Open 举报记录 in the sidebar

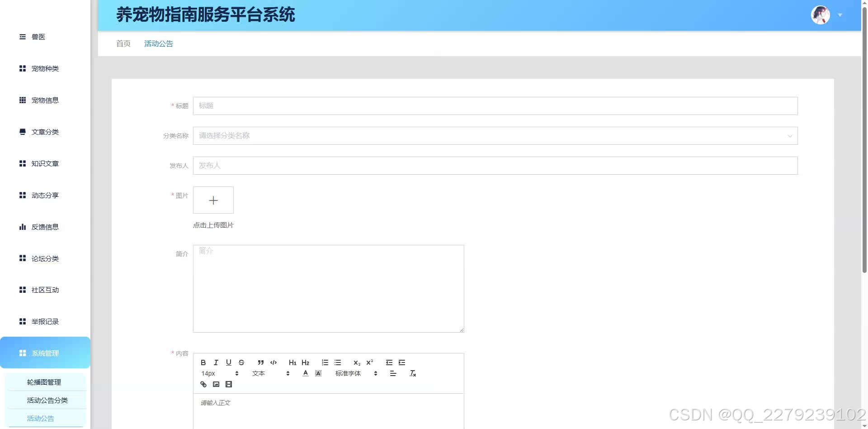point(45,321)
